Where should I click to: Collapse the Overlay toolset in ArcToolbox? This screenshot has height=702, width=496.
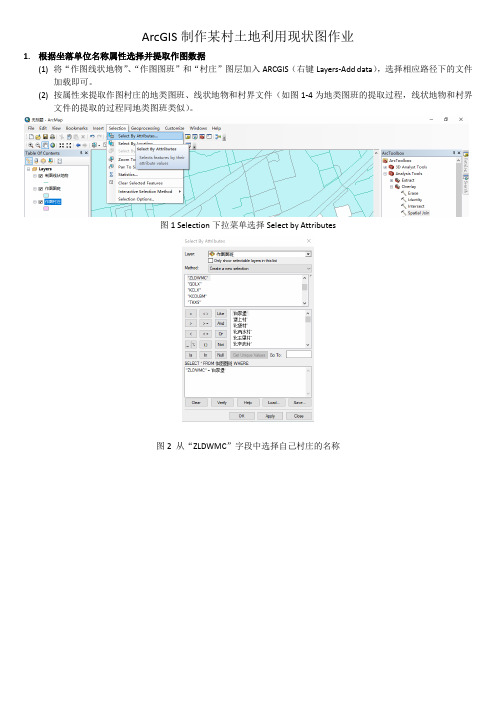(391, 187)
